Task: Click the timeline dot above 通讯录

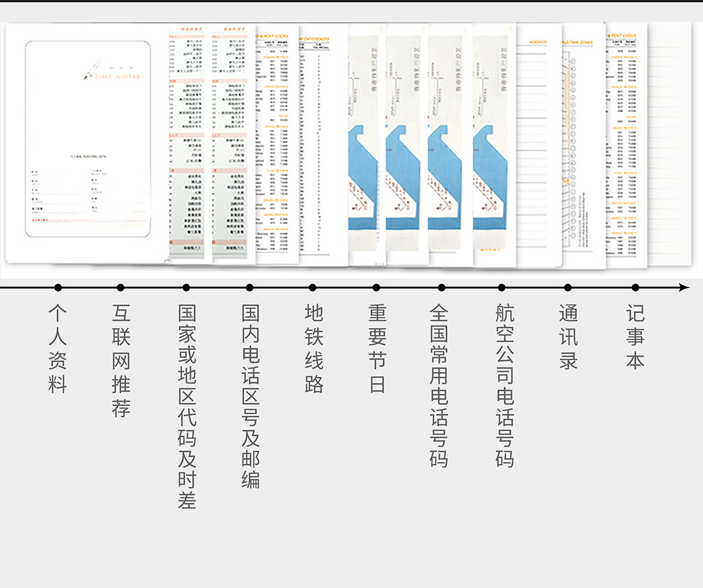Action: pos(568,288)
